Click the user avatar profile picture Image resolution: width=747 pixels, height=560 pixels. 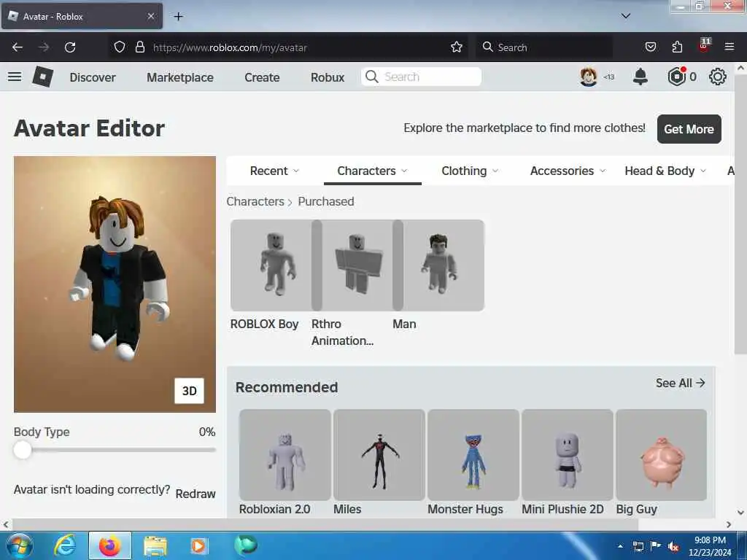tap(589, 77)
